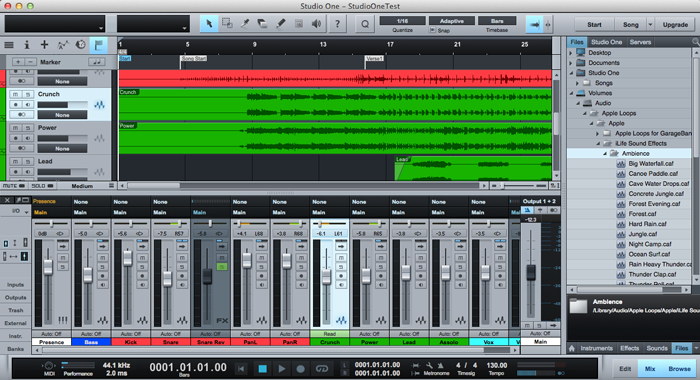
Task: Open the Inspector info icon
Action: coord(27,45)
